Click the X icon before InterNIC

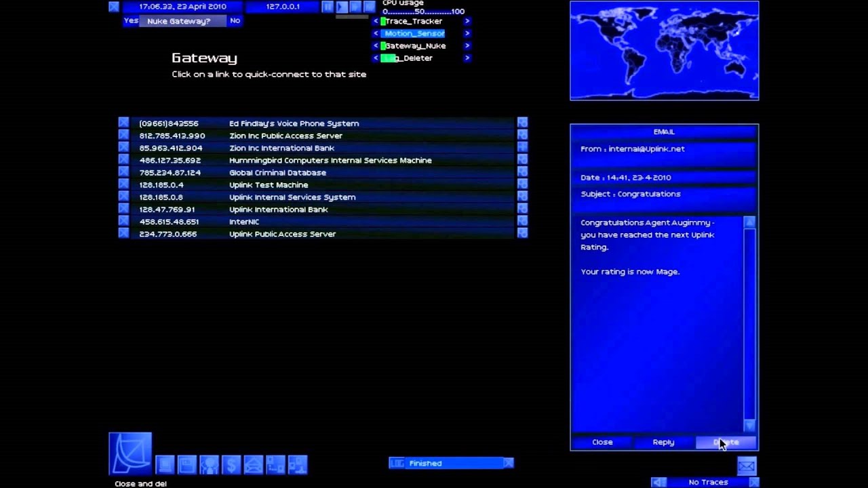(x=123, y=221)
